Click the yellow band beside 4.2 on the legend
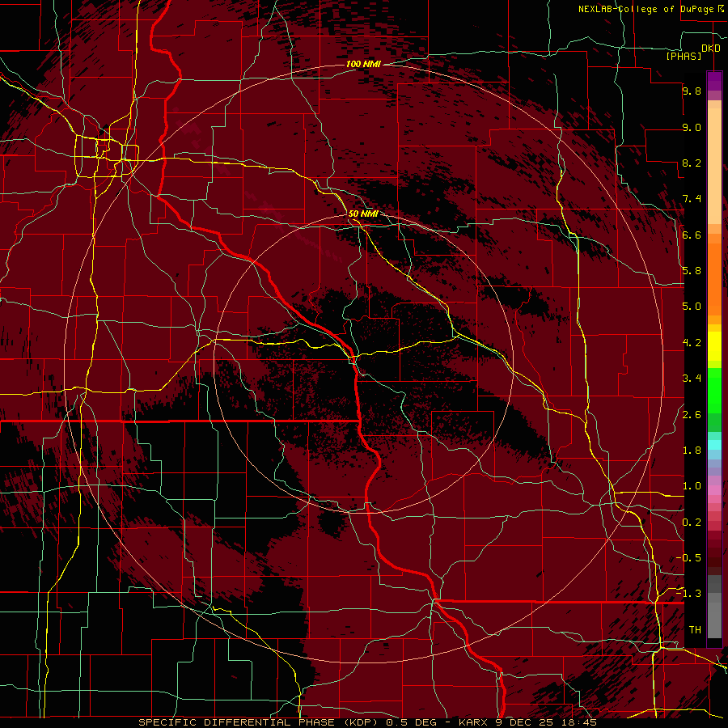 pos(714,346)
